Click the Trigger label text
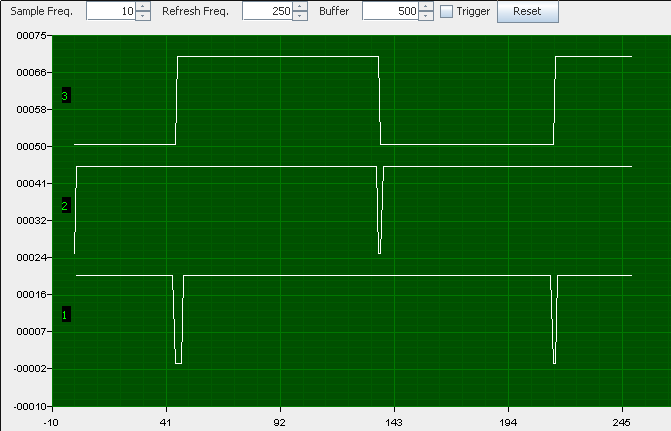 [473, 12]
